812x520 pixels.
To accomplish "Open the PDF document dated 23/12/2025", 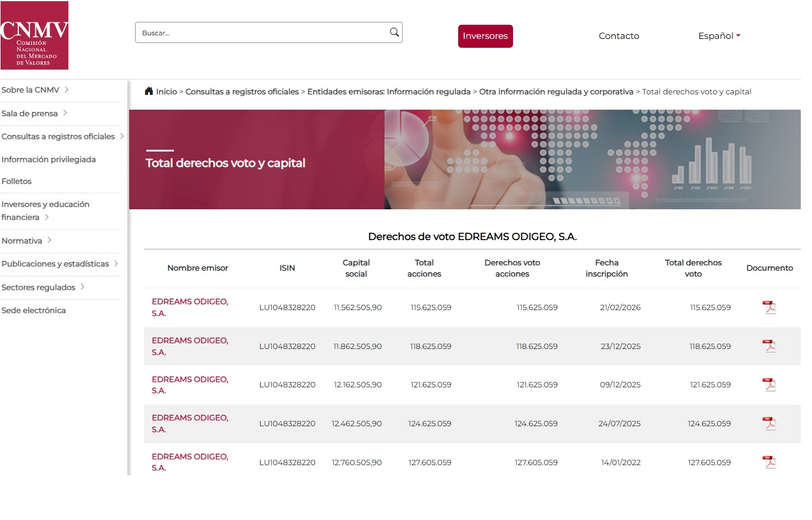I will [770, 346].
